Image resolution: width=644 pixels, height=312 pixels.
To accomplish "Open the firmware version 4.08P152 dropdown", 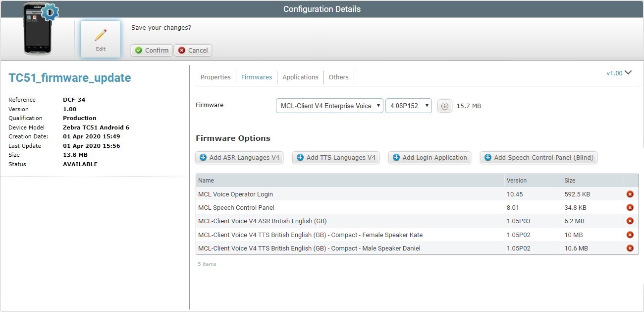I will tap(408, 106).
